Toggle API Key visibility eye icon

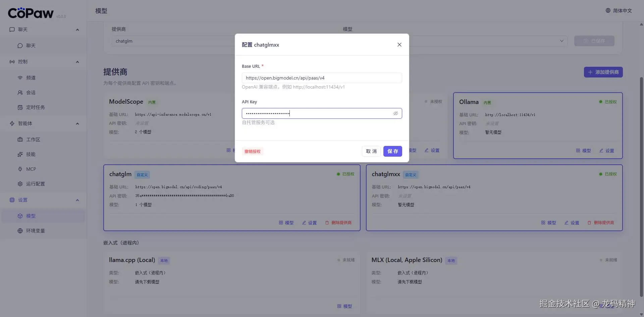(x=396, y=113)
